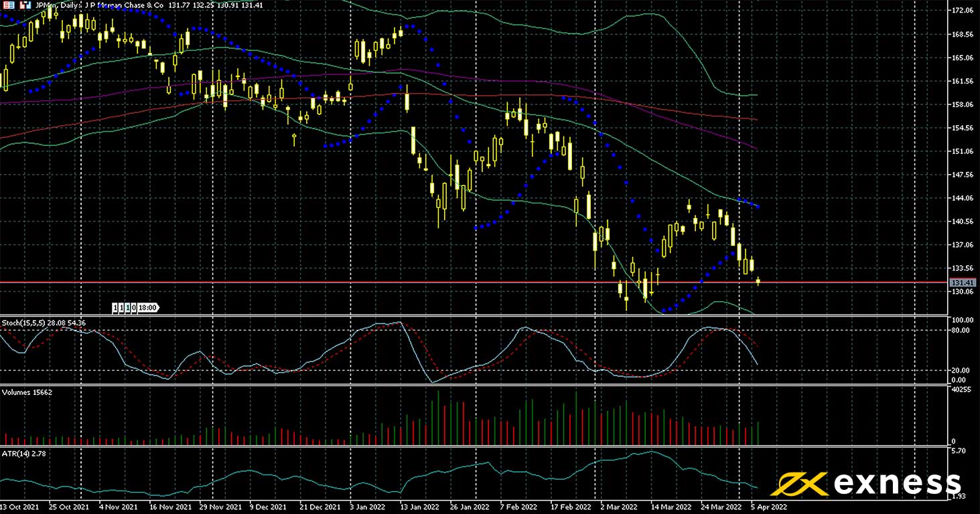
Task: Open the Depth of Market table icon
Action: point(9,5)
